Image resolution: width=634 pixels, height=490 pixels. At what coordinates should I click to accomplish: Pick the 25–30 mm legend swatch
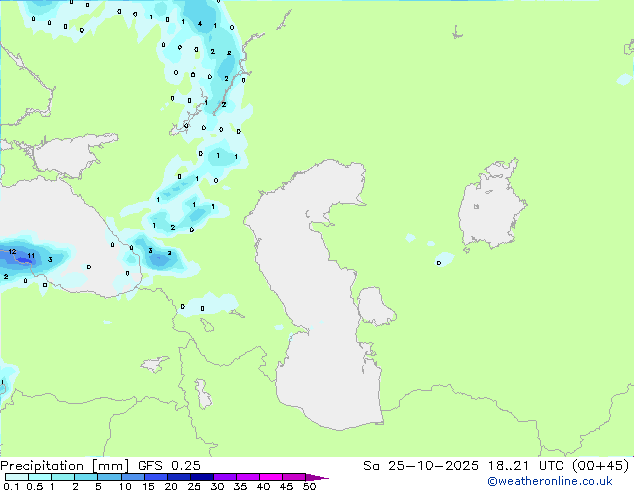click(x=201, y=477)
